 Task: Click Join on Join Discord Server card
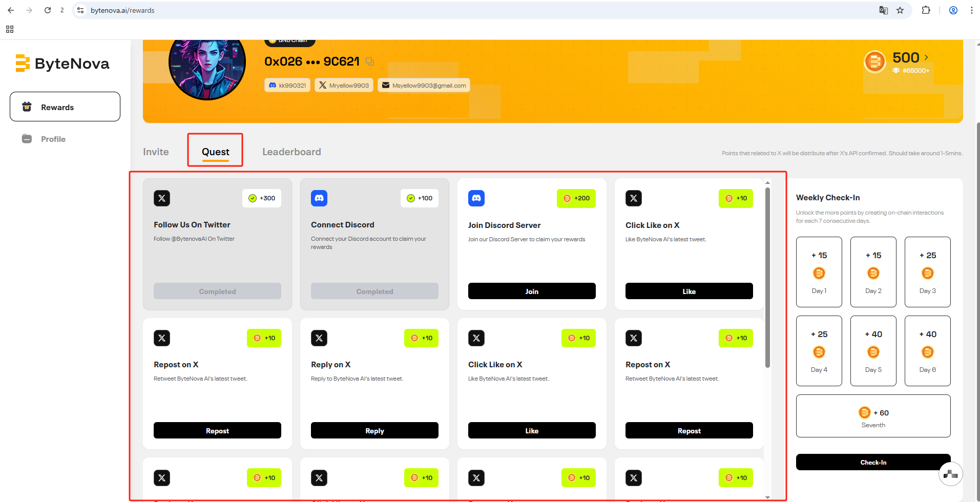point(532,291)
